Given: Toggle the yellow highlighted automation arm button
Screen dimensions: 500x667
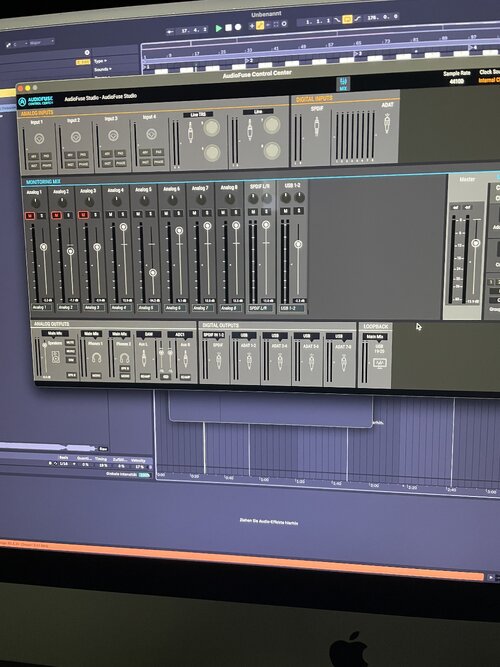Looking at the screenshot, I should [260, 26].
